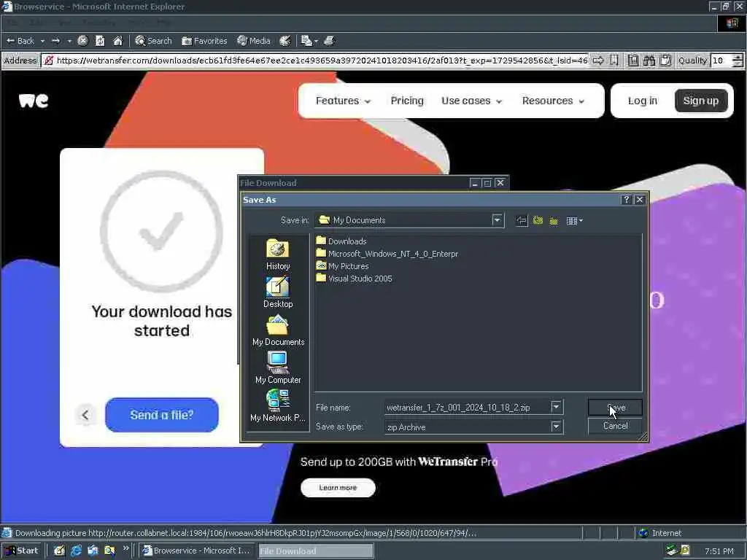The image size is (747, 560).
Task: Go to last folder visited icon
Action: 522,220
